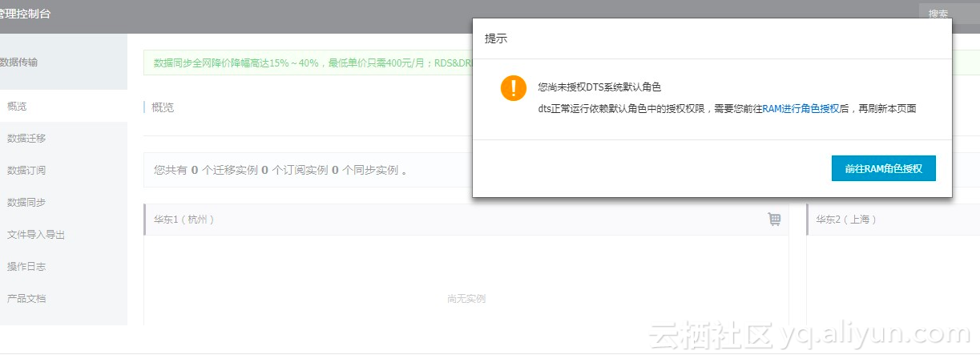Click the instance count summary text

pyautogui.click(x=280, y=170)
